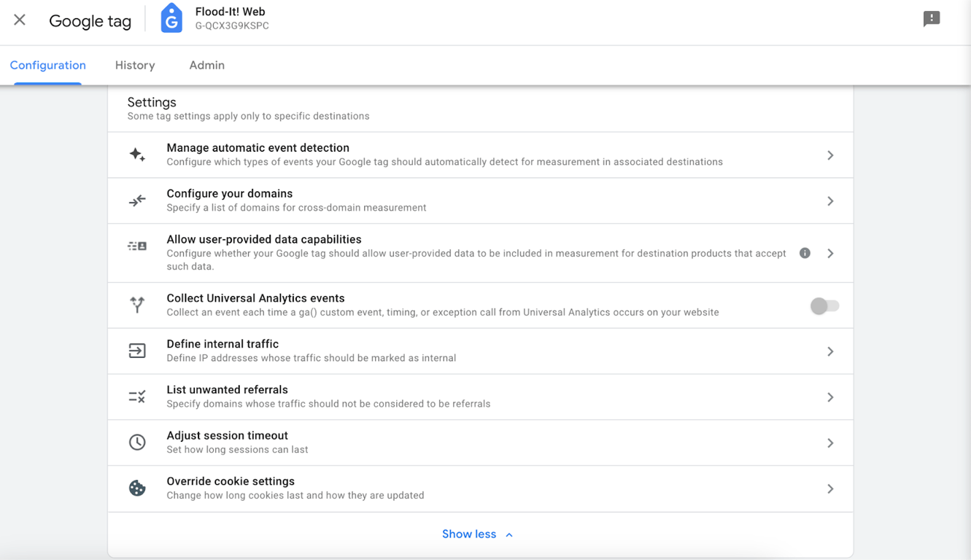This screenshot has height=560, width=971.
Task: Click the sparkle icon for automatic event detection
Action: (137, 155)
